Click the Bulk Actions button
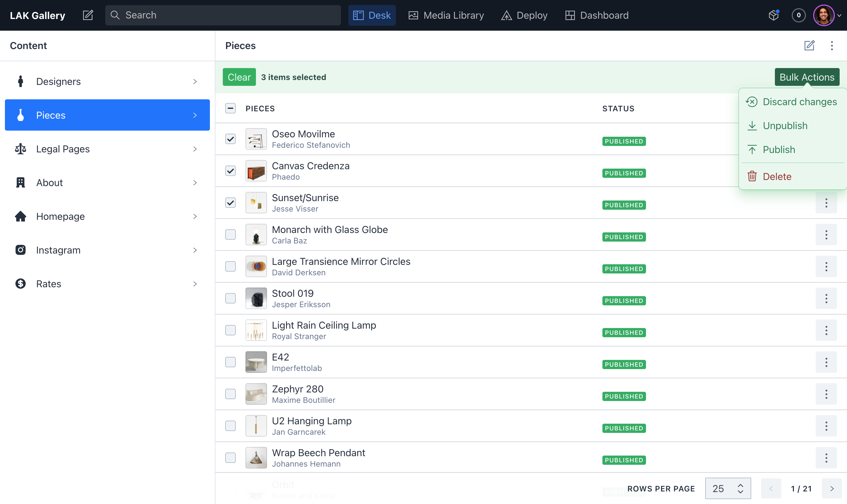The image size is (847, 504). [806, 77]
